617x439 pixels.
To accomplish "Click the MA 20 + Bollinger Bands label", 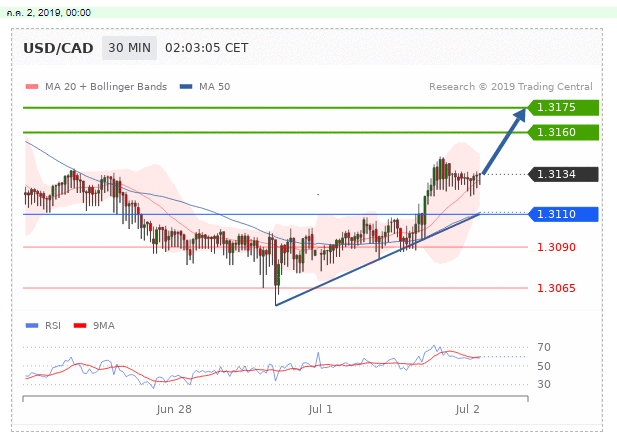I will (106, 87).
